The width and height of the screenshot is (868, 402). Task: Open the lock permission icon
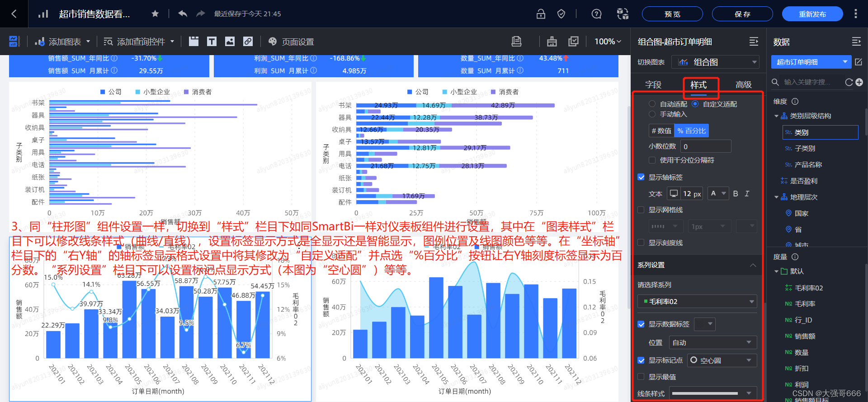[x=541, y=14]
